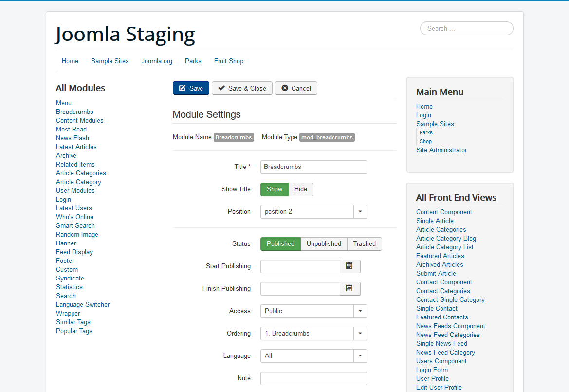Click Save & Close button
The height and width of the screenshot is (392, 569).
coord(242,88)
